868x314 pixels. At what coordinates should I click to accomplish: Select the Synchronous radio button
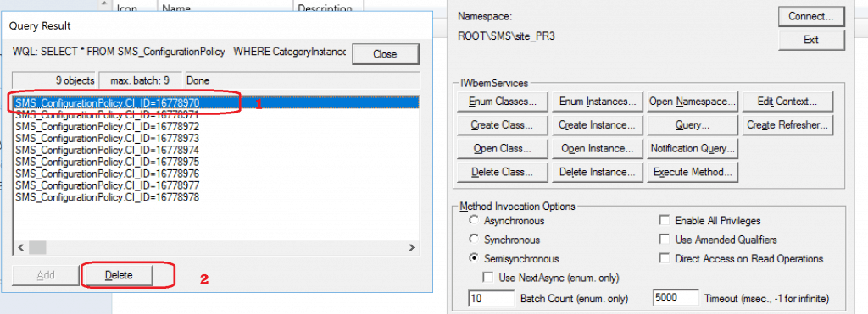(x=474, y=240)
